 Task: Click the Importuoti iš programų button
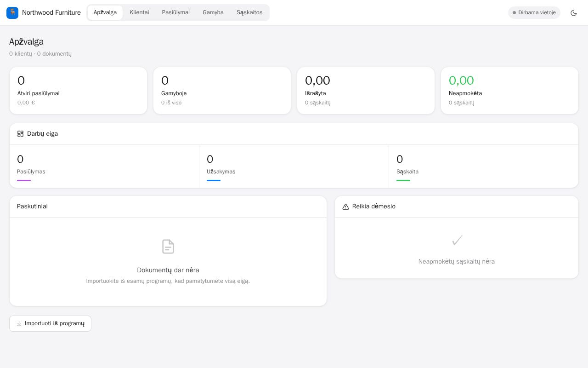[x=50, y=323]
